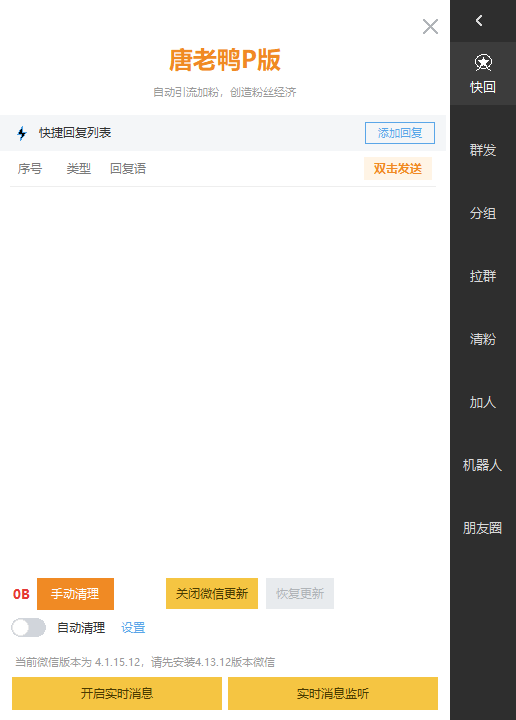Image resolution: width=516 pixels, height=720 pixels.
Task: Switch to the 机器人 sidebar tab
Action: [483, 465]
